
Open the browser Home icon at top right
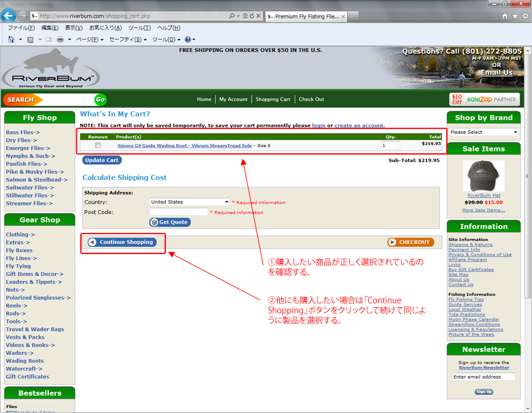pos(505,16)
